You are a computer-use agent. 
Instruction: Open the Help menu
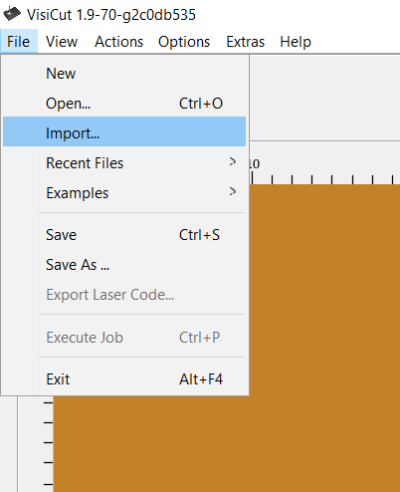coord(295,42)
